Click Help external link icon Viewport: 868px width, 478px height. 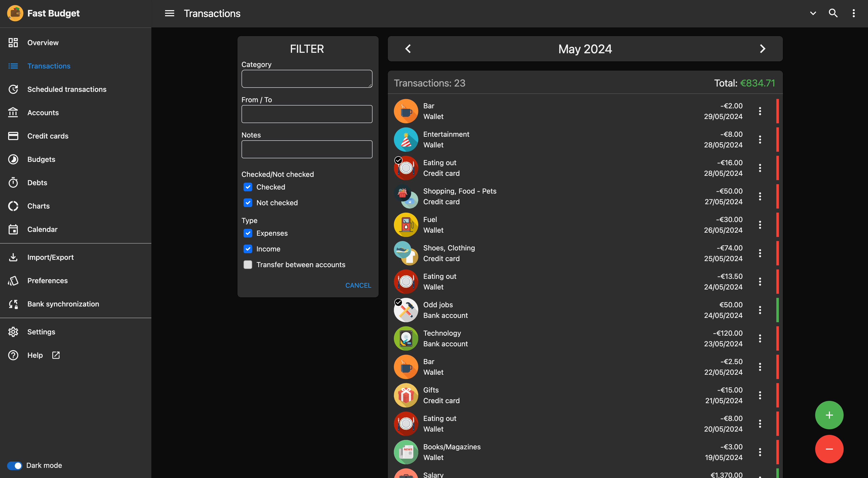pos(56,355)
